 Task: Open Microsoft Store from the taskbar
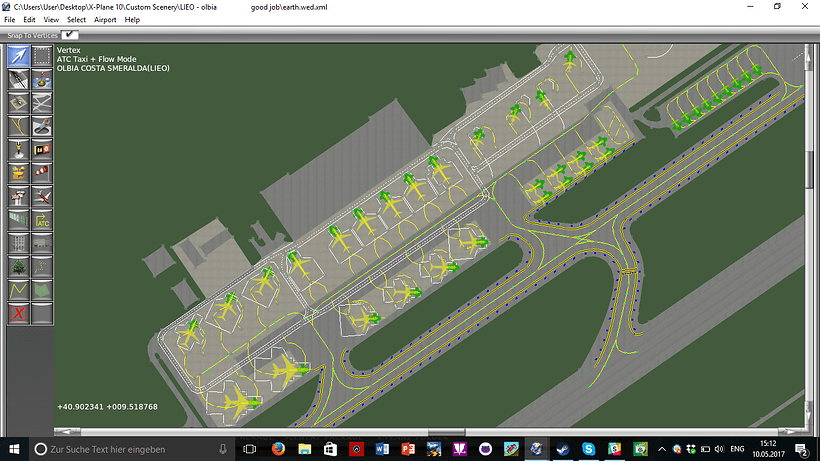coord(330,449)
